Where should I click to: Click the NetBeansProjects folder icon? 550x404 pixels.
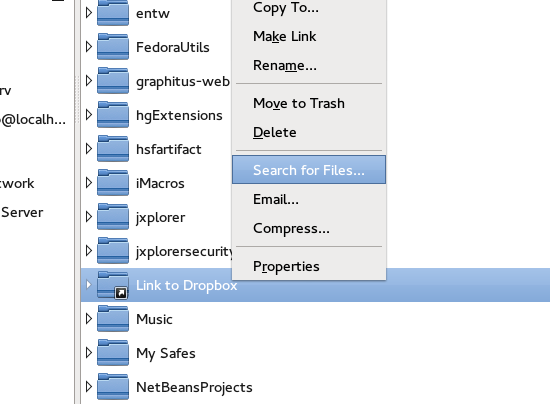point(113,387)
